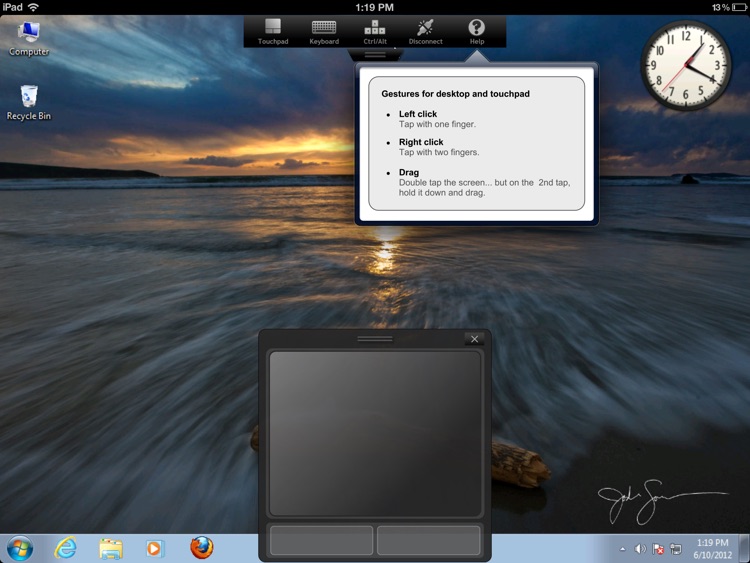Open the Touchpad tool in the toolbar
The image size is (750, 563).
pyautogui.click(x=273, y=31)
